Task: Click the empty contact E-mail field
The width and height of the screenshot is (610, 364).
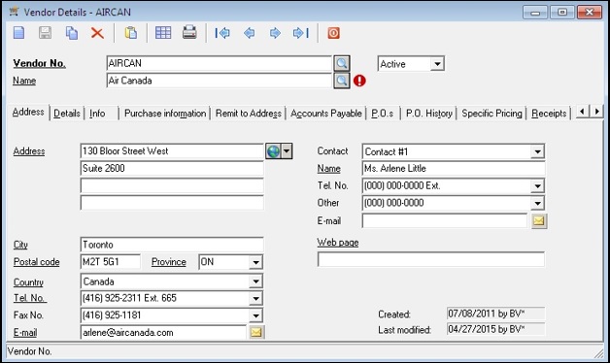Action: coord(445,221)
